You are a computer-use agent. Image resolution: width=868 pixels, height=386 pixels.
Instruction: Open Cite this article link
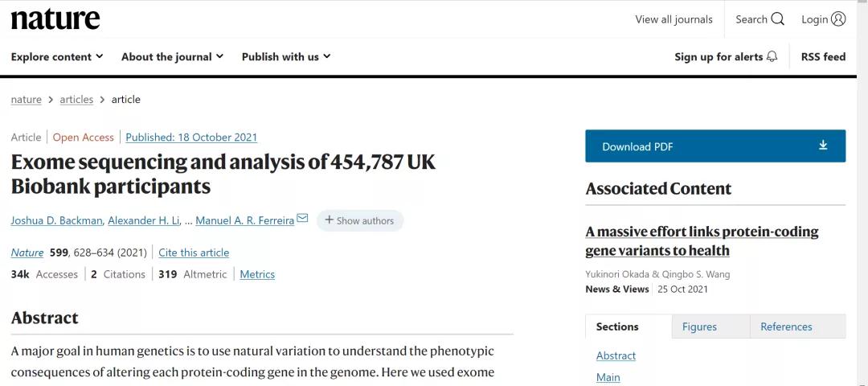194,253
